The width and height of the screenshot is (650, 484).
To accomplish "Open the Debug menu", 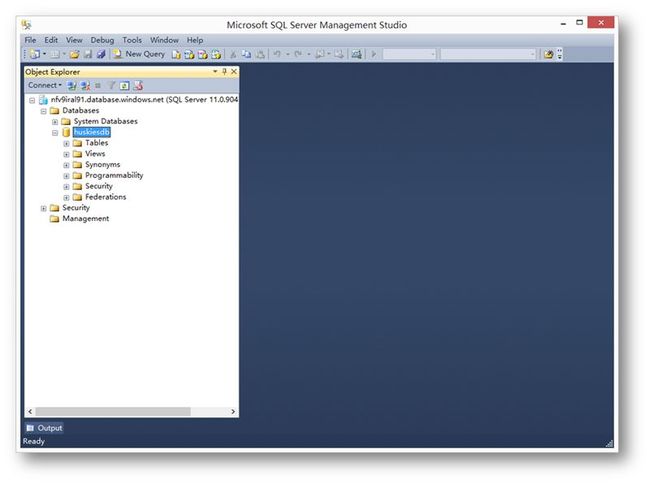I will [x=102, y=40].
